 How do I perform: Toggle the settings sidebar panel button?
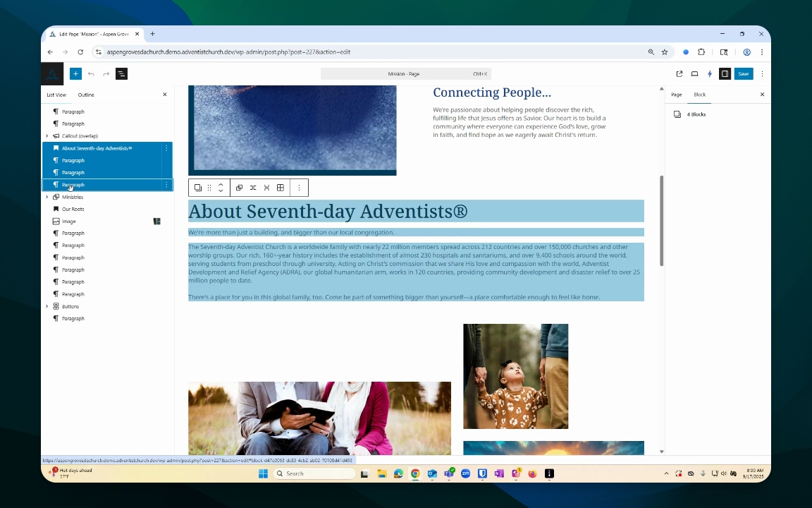[725, 73]
